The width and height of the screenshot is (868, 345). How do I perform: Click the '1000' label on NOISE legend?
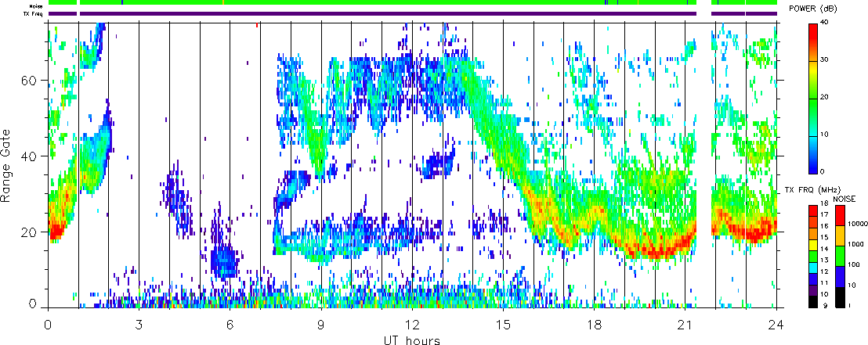pos(855,244)
